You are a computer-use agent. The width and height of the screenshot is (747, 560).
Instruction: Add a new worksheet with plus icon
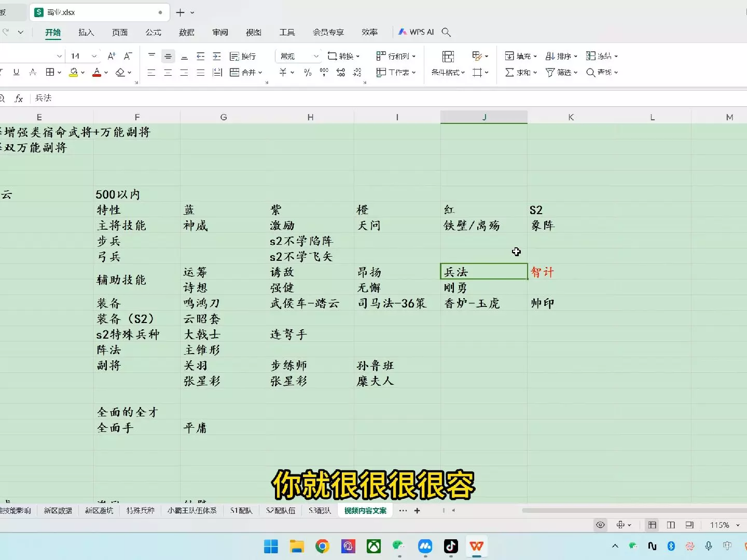click(417, 511)
